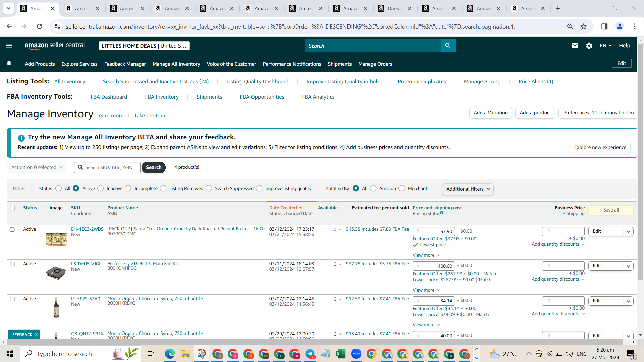Open Manage Orders in the nav bar
This screenshot has height=362, width=644.
coord(375,64)
